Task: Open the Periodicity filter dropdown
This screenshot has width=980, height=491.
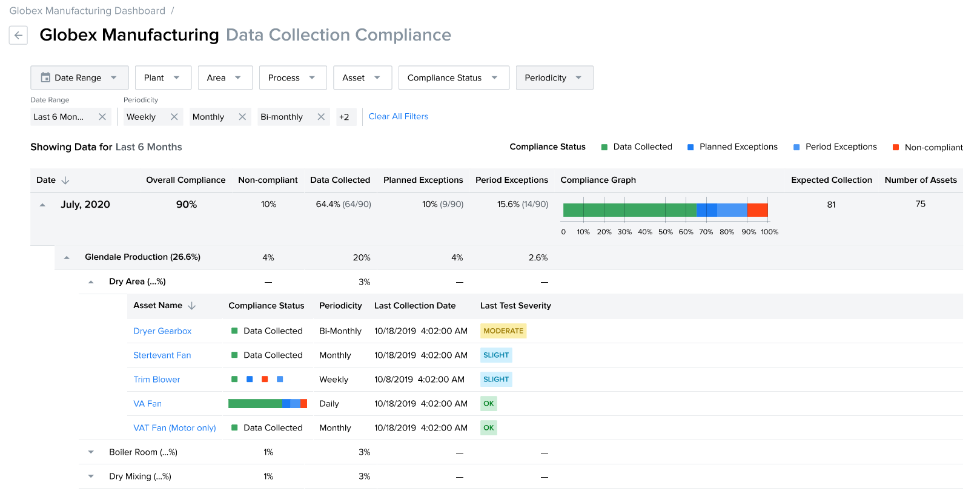Action: [x=554, y=77]
